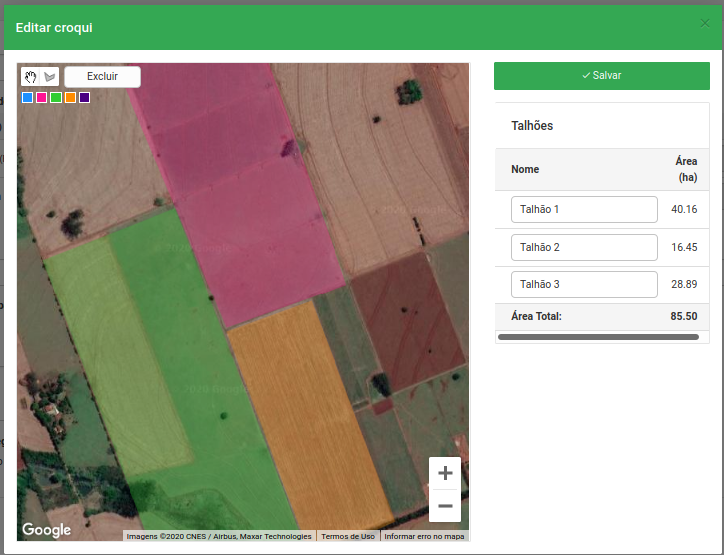Screen dimensions: 724x555
Task: Zoom out on the map
Action: point(445,506)
